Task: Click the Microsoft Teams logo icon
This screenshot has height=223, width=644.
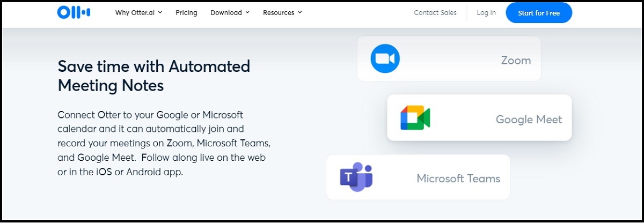Action: [356, 177]
